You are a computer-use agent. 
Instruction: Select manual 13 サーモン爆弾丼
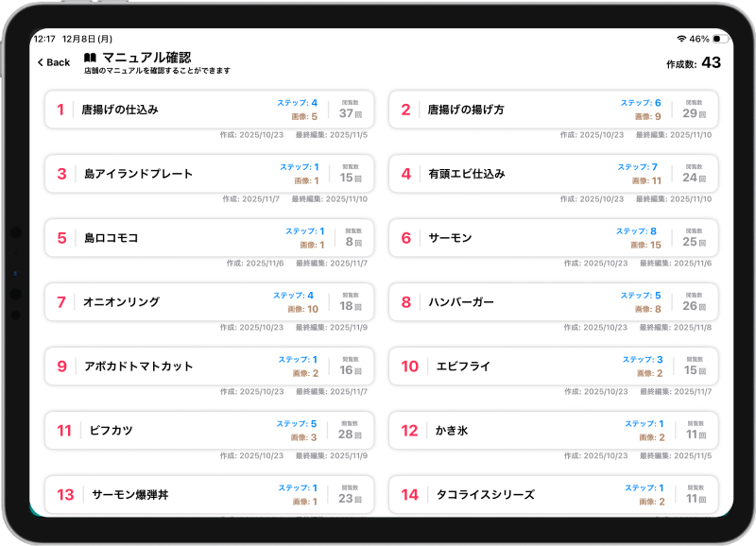(209, 494)
